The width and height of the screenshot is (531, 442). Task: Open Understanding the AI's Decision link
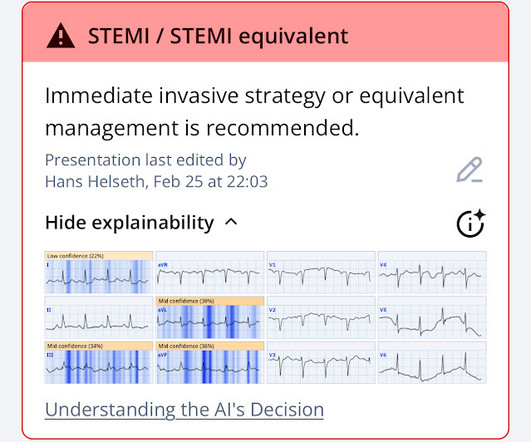184,409
